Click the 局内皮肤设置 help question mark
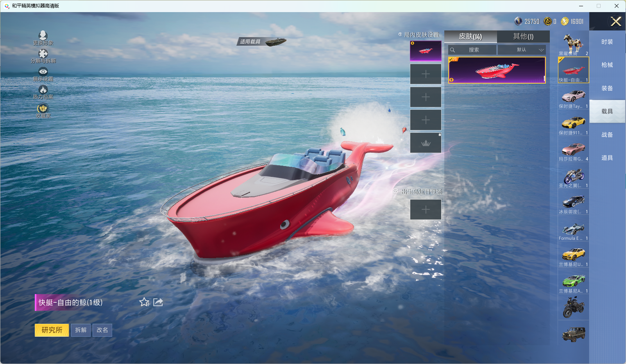Screen dimensions: 626x364 pyautogui.click(x=400, y=34)
